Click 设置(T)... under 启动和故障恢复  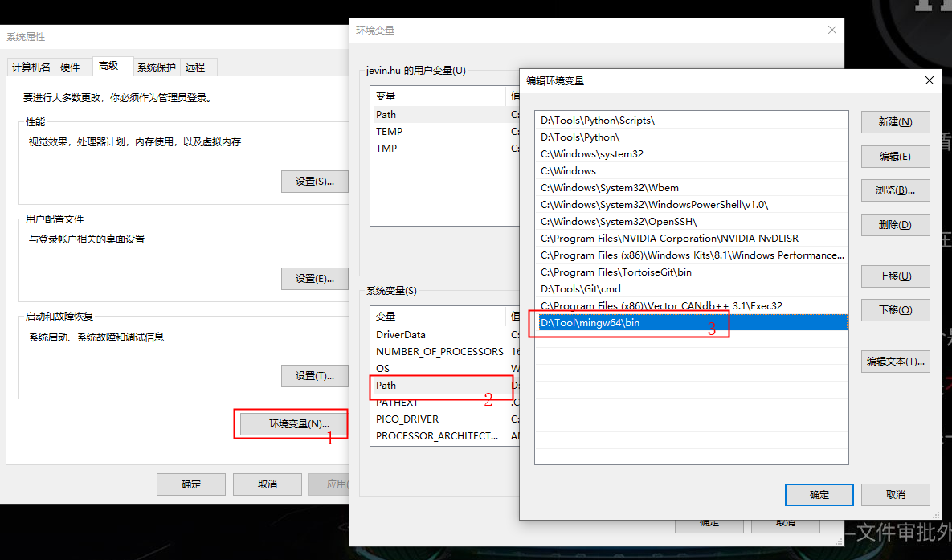point(314,376)
